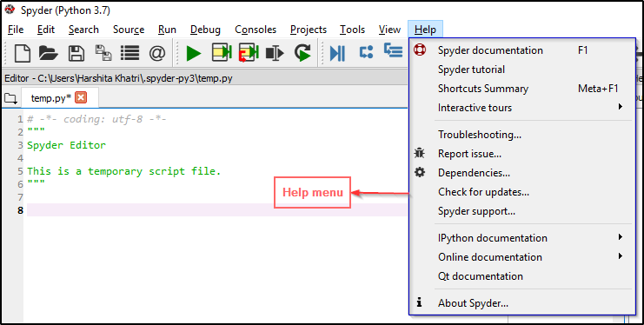Click on 'Spyder Editor' code line

point(67,145)
